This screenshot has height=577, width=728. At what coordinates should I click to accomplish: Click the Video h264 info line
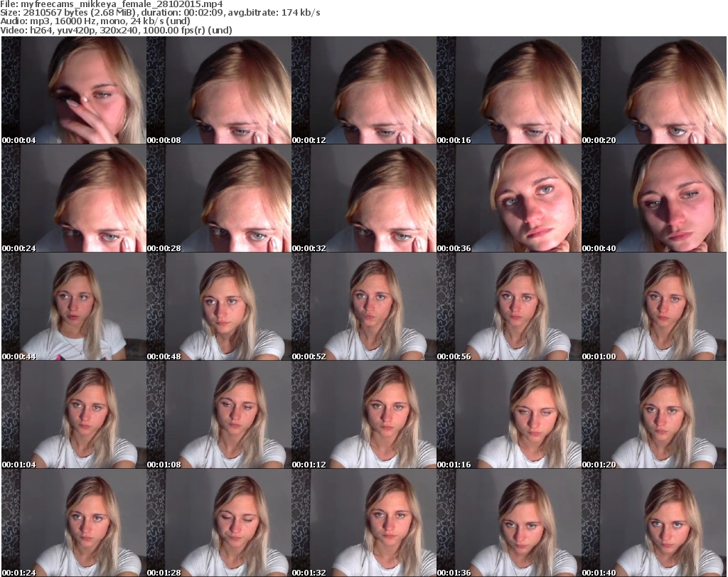(x=116, y=30)
